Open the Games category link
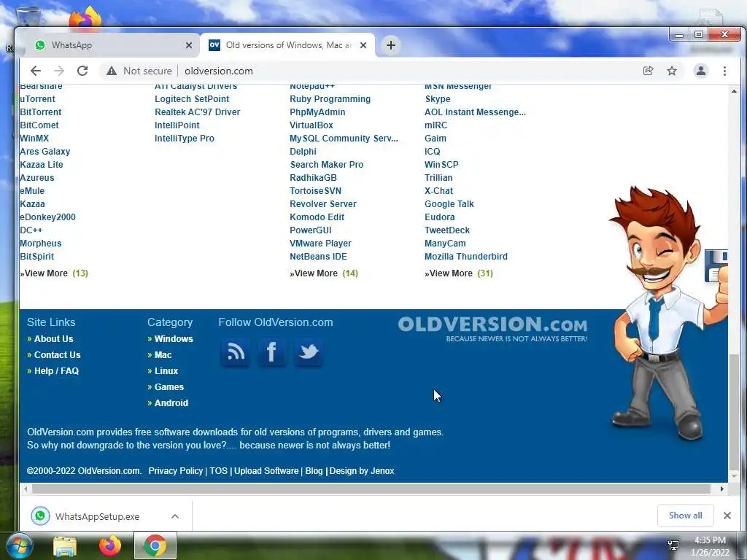Screen dimensions: 747x560 click(x=169, y=387)
